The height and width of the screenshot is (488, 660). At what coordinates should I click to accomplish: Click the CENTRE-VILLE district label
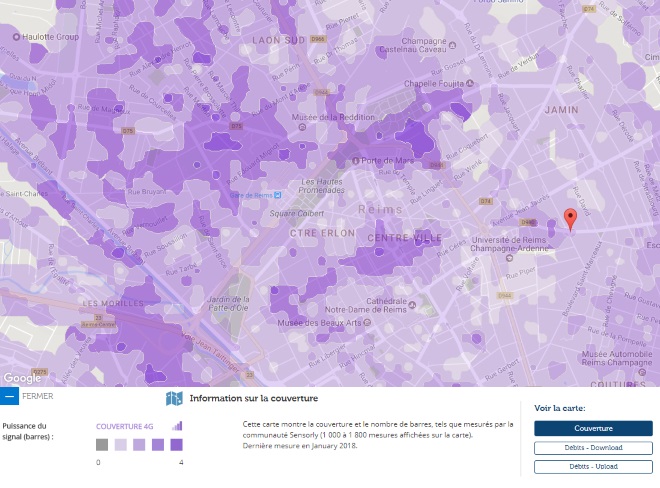click(405, 238)
